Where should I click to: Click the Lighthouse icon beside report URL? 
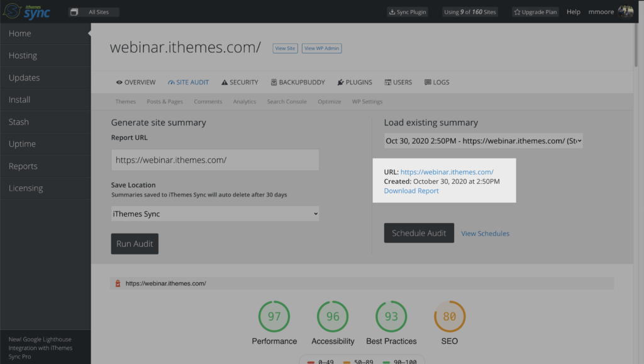tap(118, 283)
